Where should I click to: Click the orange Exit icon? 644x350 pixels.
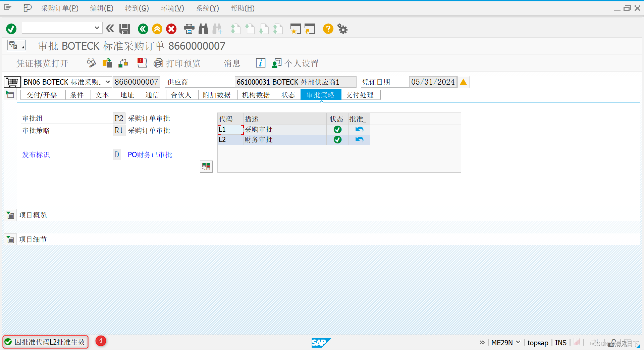[157, 29]
